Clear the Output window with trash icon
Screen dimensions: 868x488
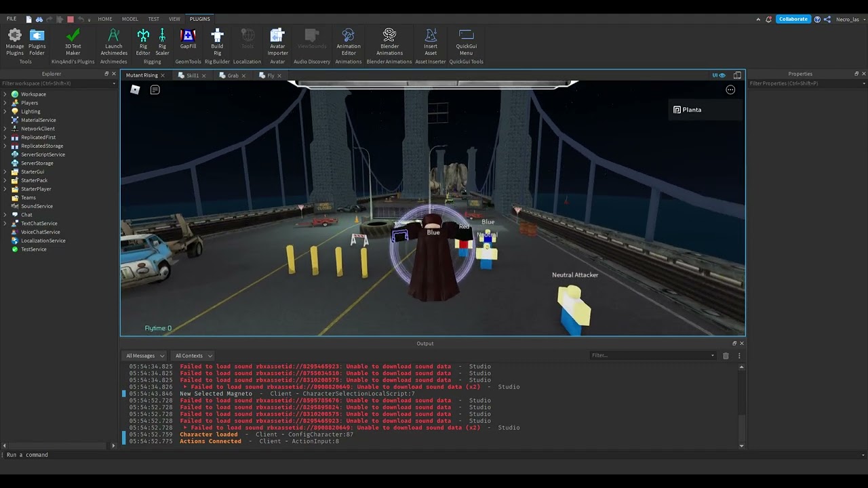(x=726, y=355)
